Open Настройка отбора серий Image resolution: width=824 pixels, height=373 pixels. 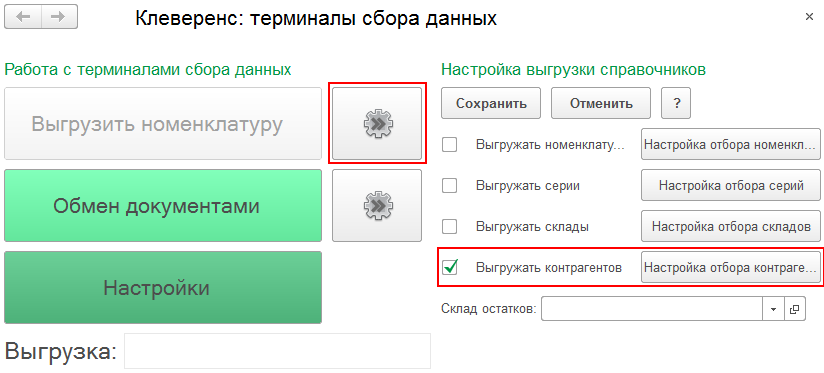(x=731, y=185)
